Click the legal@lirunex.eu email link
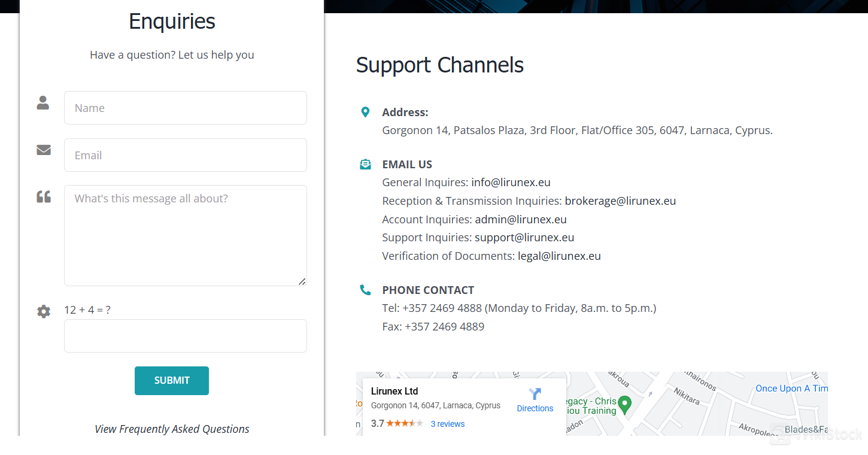Viewport: 868px width, 455px height. 559,256
